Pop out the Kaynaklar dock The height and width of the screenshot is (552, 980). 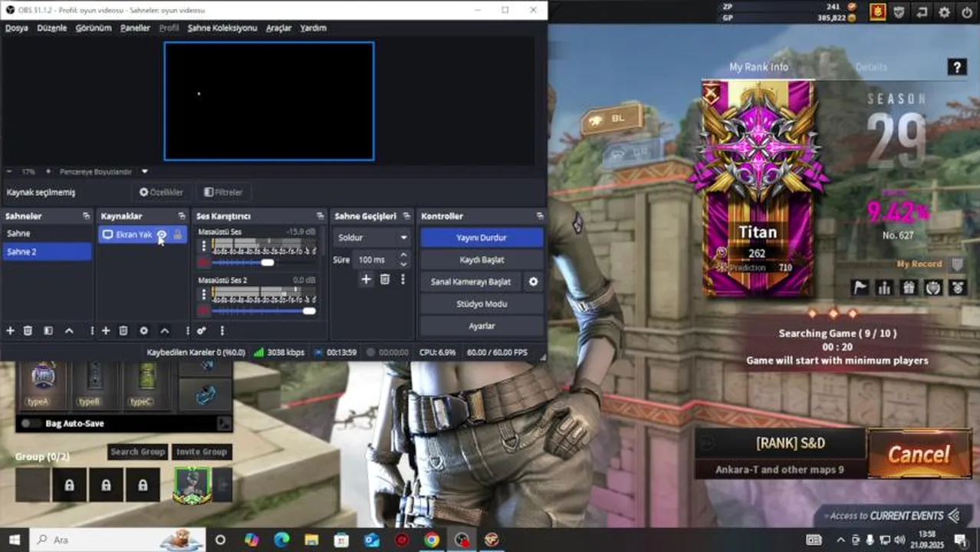click(x=181, y=216)
